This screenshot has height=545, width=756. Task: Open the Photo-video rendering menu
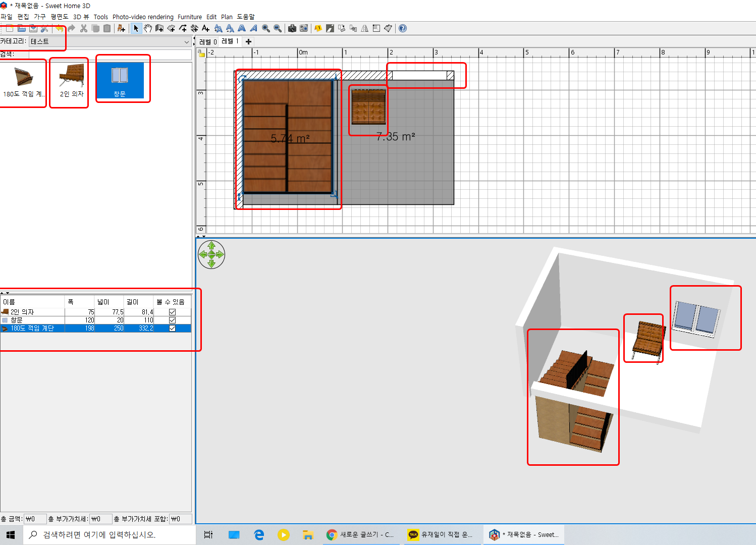pyautogui.click(x=143, y=17)
